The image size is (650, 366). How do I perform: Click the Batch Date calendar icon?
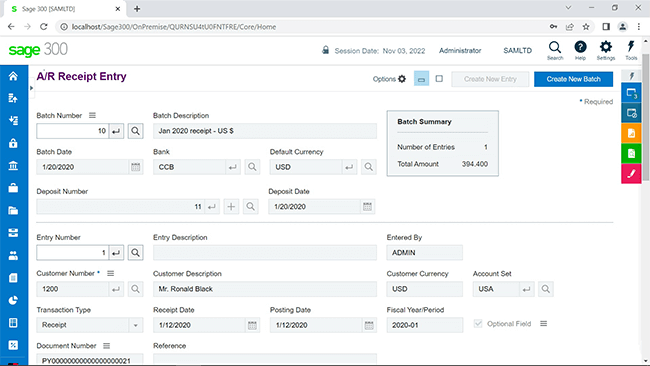(136, 167)
